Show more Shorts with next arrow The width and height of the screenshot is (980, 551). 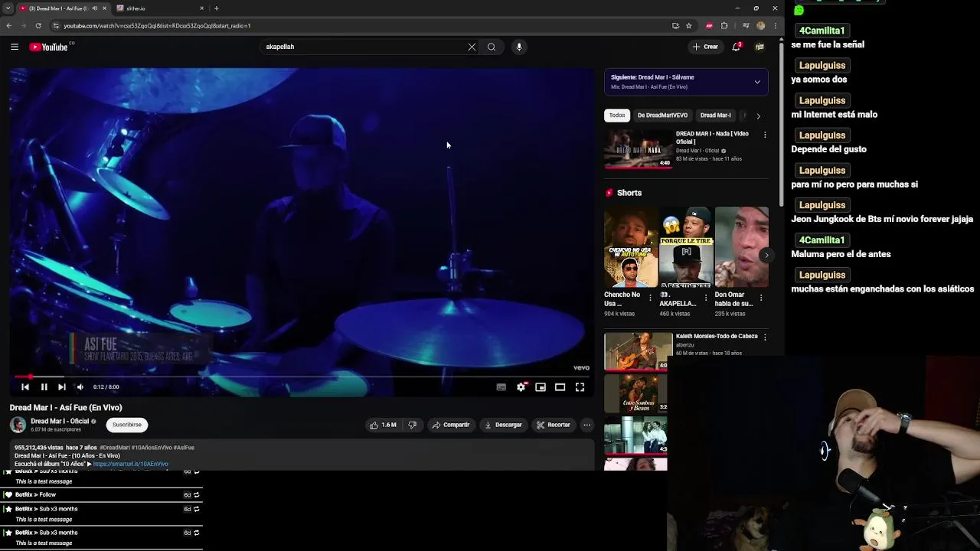point(766,256)
